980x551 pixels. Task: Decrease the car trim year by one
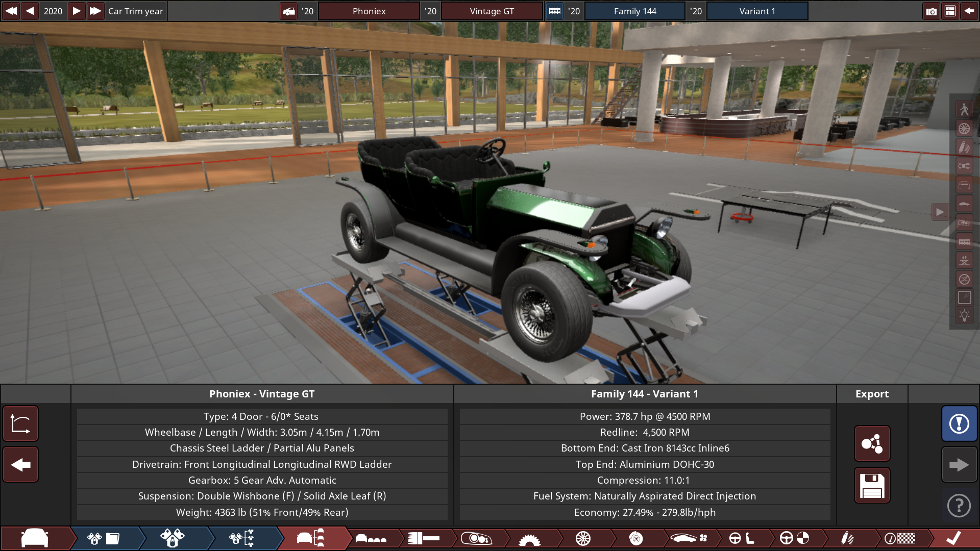tap(30, 11)
